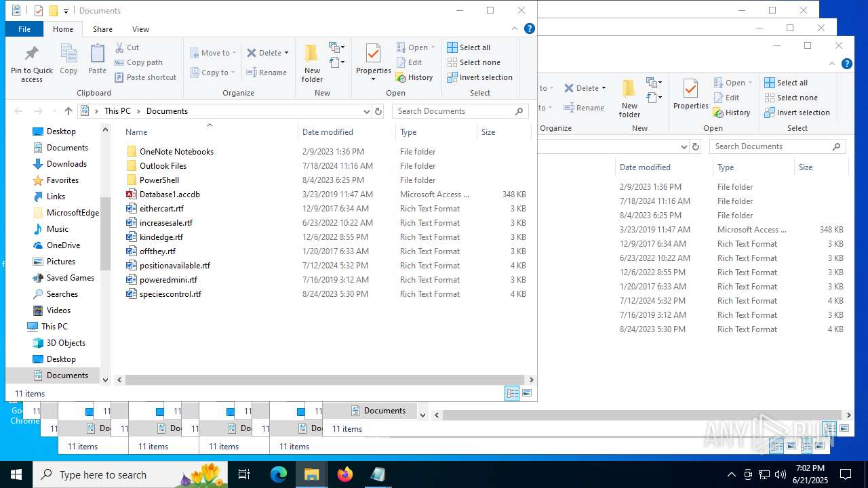Select the Database1.accdb file
Image resolution: width=868 pixels, height=488 pixels.
pos(170,195)
